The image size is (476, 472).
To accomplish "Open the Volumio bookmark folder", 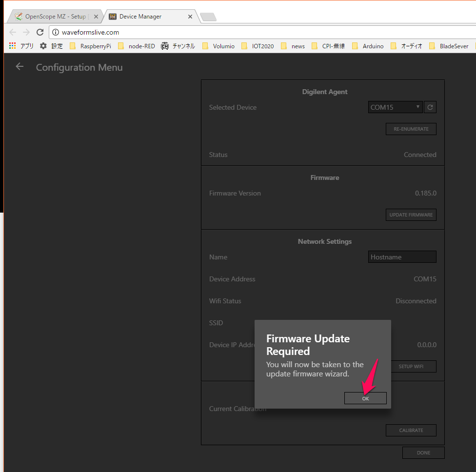I will (x=218, y=46).
